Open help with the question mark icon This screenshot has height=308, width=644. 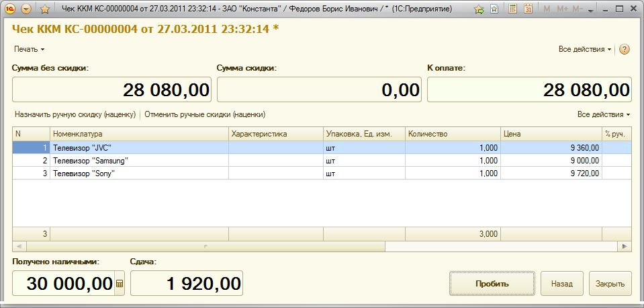tap(625, 49)
